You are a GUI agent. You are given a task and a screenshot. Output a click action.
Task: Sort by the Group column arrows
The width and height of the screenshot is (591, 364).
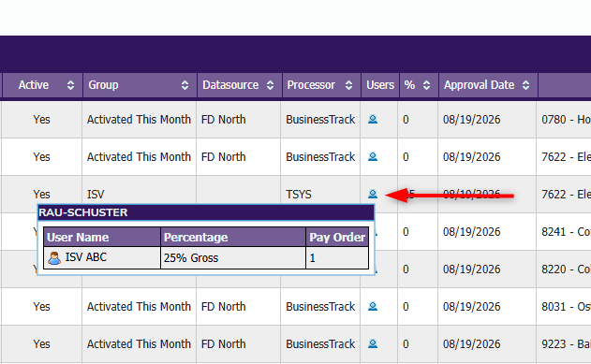(x=185, y=85)
